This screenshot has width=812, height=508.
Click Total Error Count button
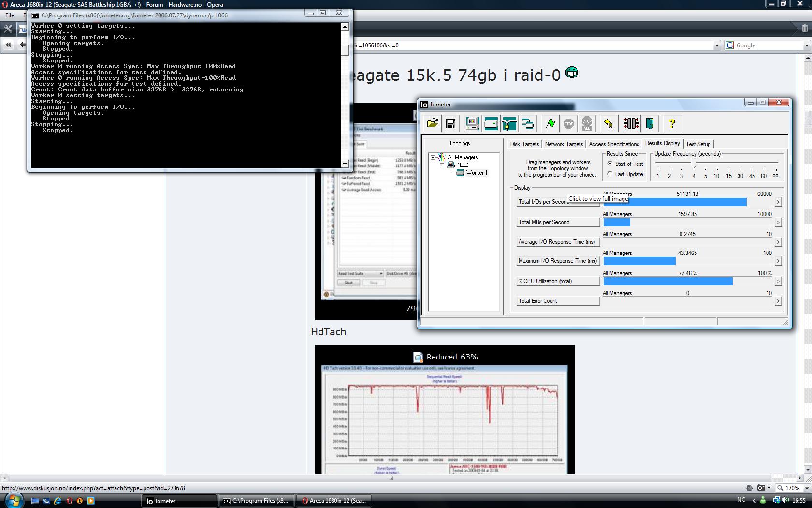(x=558, y=301)
